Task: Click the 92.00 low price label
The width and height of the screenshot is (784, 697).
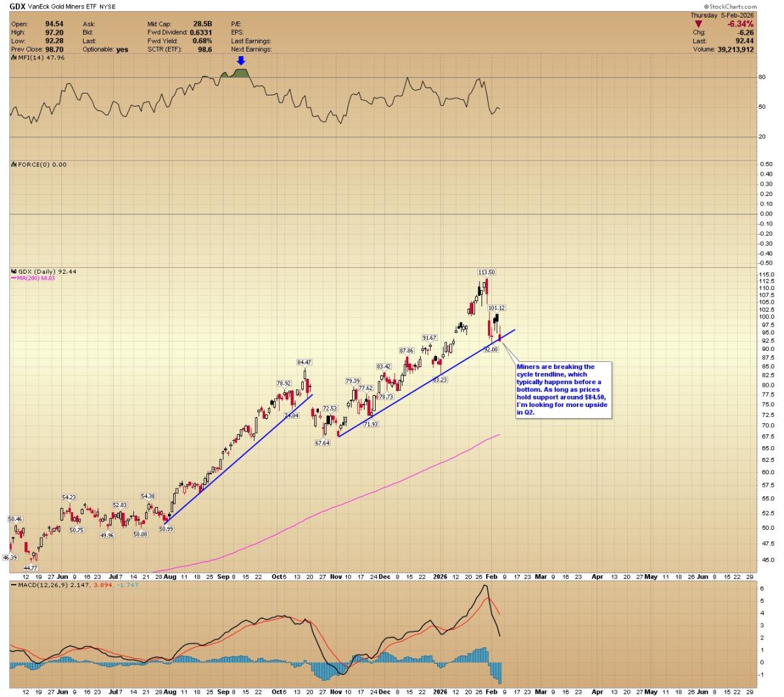Action: (491, 349)
